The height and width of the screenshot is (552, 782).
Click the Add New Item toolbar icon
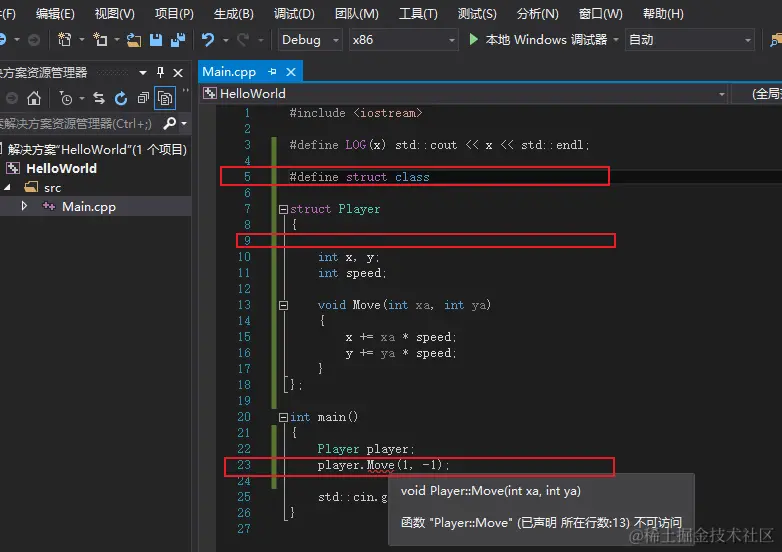(100, 39)
